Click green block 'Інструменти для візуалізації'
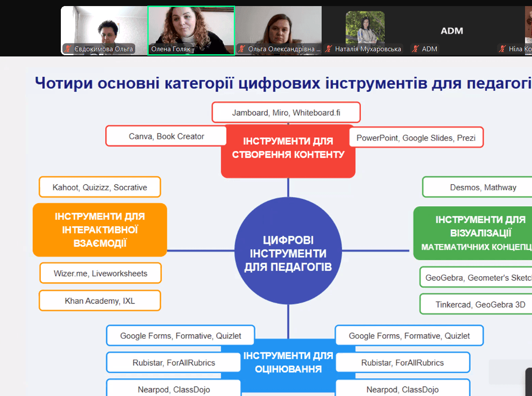532x396 pixels. 473,233
